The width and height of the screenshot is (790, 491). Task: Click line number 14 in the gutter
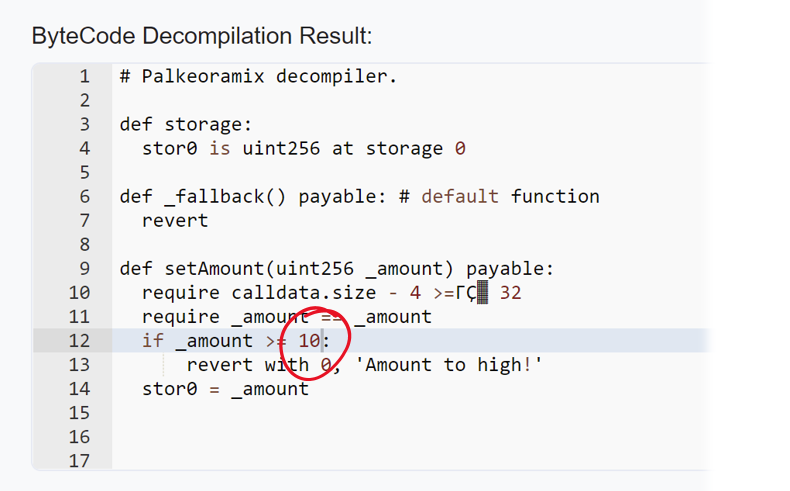pos(79,388)
